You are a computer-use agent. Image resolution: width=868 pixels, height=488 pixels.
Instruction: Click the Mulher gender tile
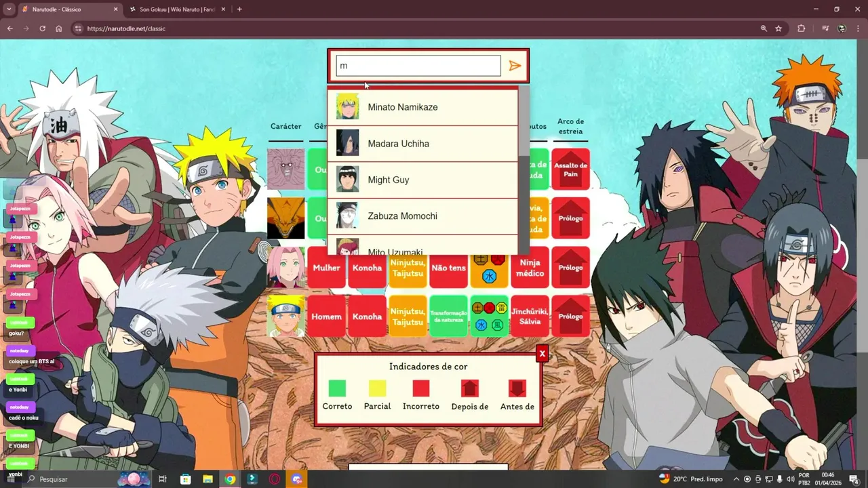[x=326, y=267]
